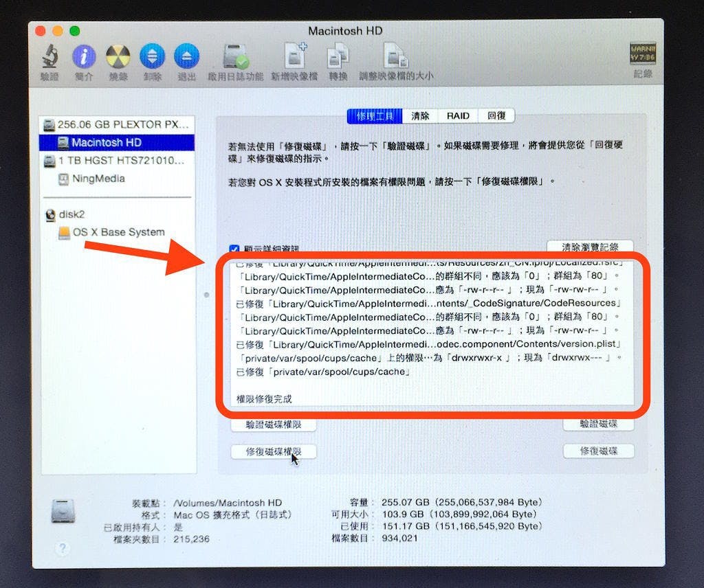Image resolution: width=704 pixels, height=588 pixels.
Task: Click the Enable Journaling (啟用日誌功能) icon
Action: pos(236,56)
